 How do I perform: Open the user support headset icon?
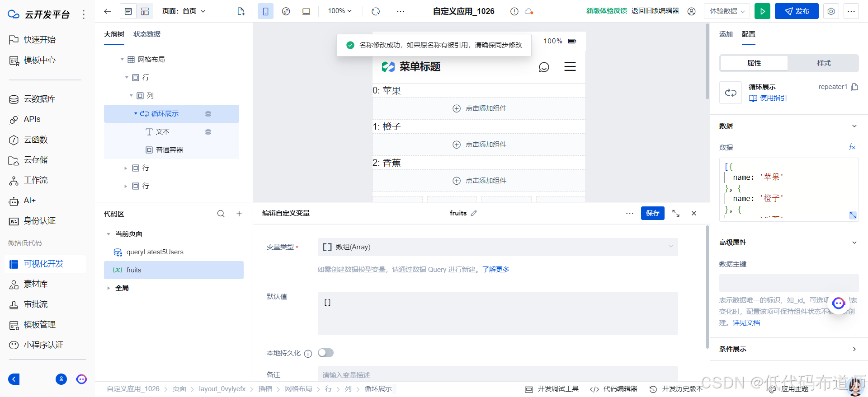point(691,11)
